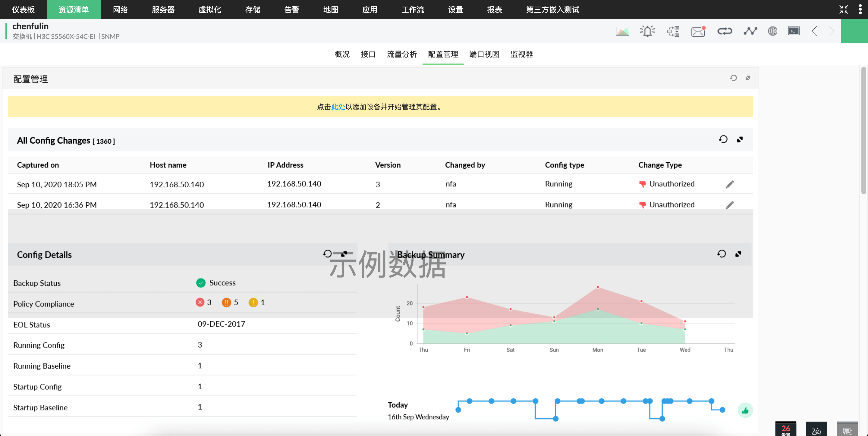Screen dimensions: 868x436
Task: Open the area chart graph icon
Action: click(622, 31)
